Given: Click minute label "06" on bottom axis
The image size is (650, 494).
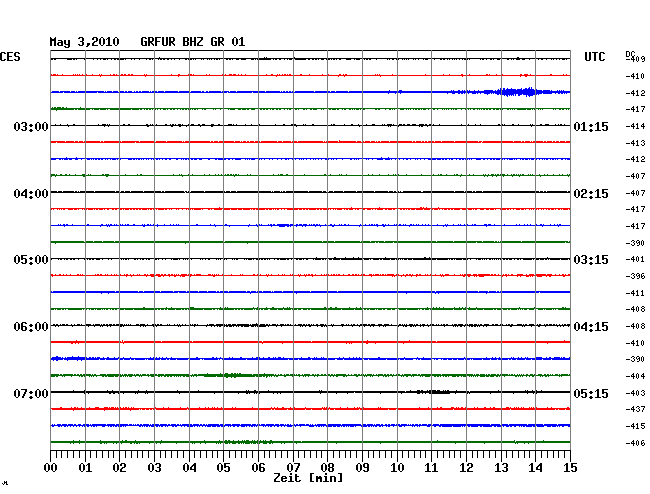Looking at the screenshot, I should (258, 468).
